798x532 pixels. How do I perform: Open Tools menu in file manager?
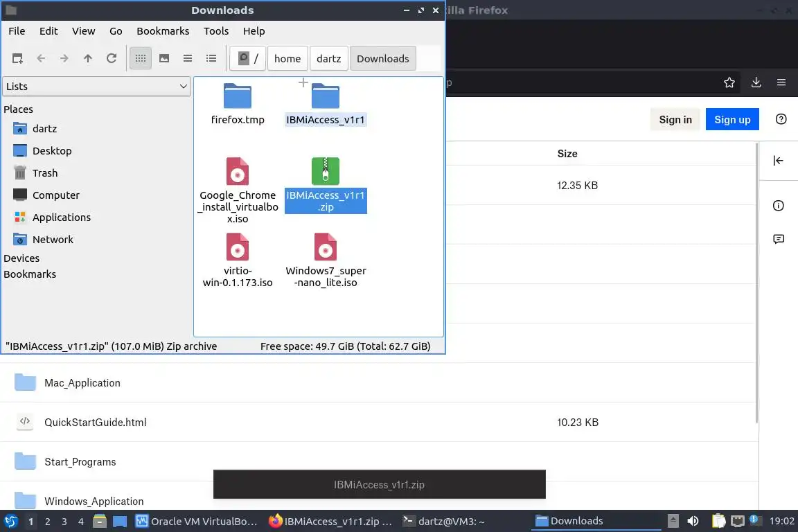click(x=216, y=31)
